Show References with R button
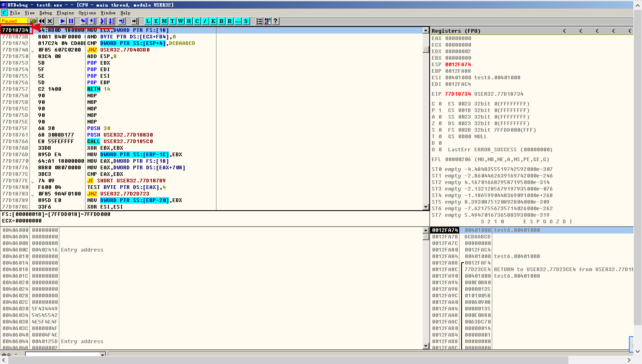Image resolution: width=642 pixels, height=364 pixels. point(230,21)
